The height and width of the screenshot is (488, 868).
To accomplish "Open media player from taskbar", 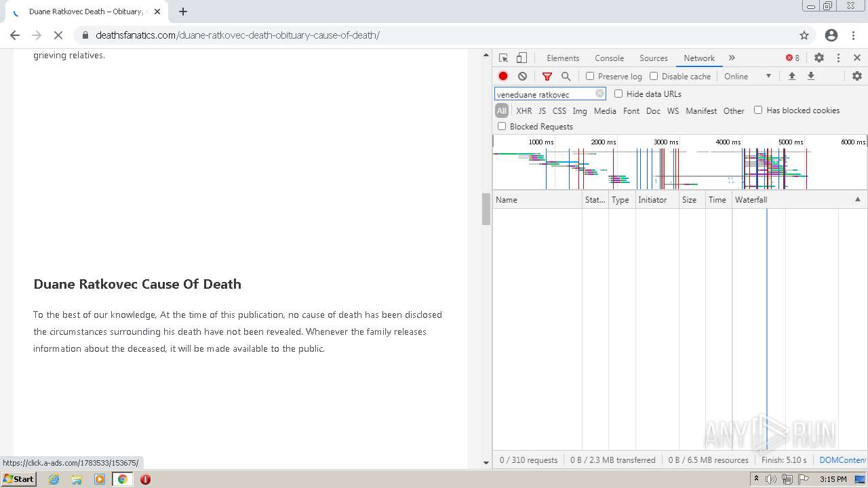I will pos(100,479).
